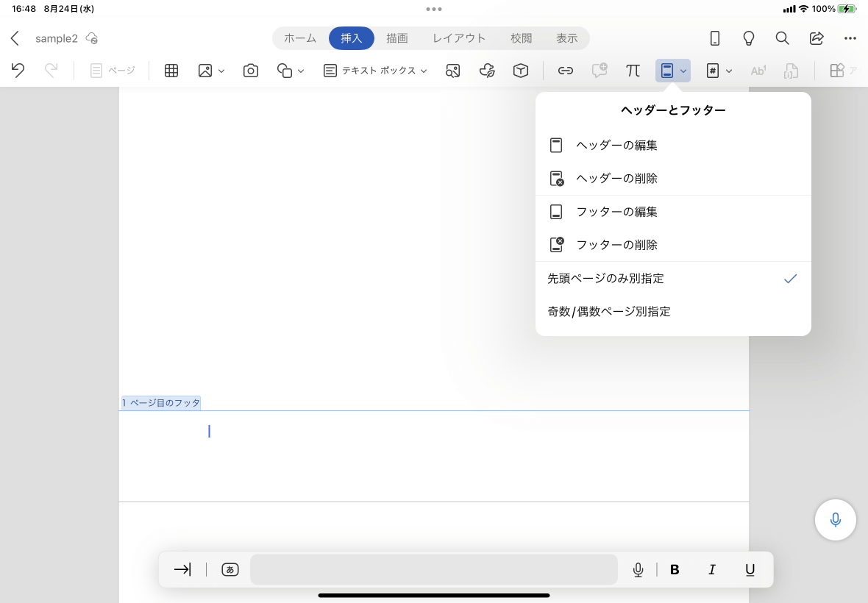Expand the page number dropdown chevron

(728, 71)
